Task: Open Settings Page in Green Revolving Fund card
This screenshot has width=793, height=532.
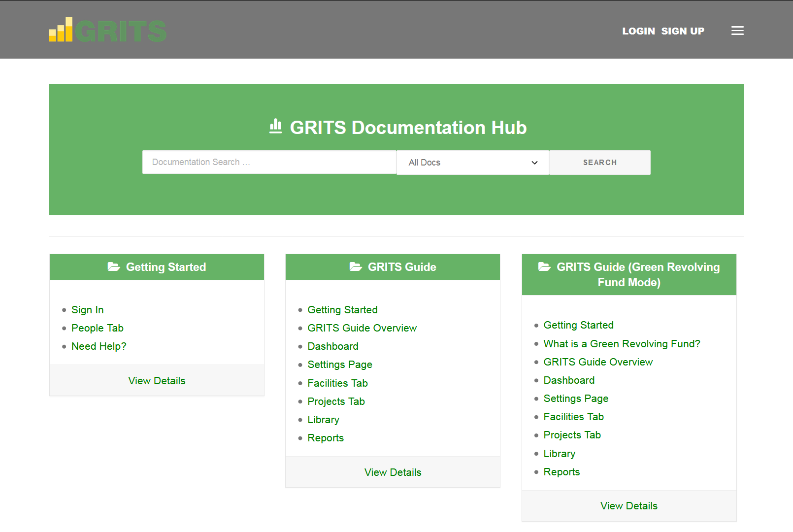Action: click(576, 399)
